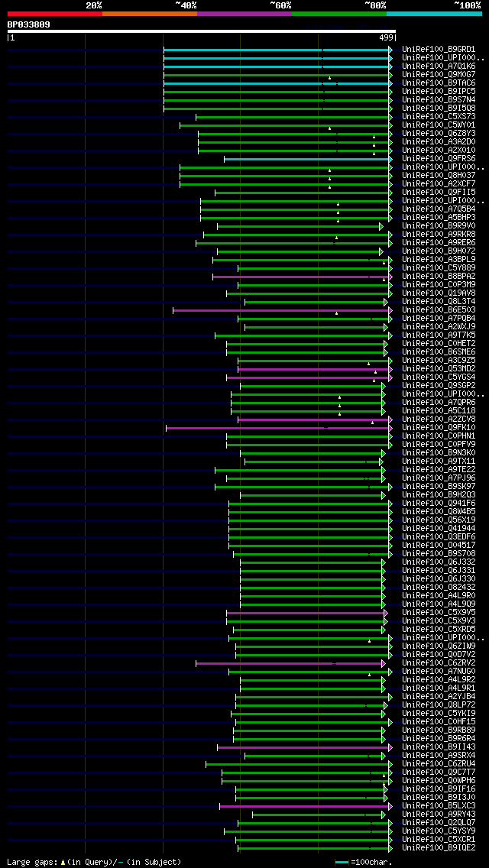Select the purple alignment bar for Q9FK10
The height and width of the screenshot is (868, 489).
point(279,428)
